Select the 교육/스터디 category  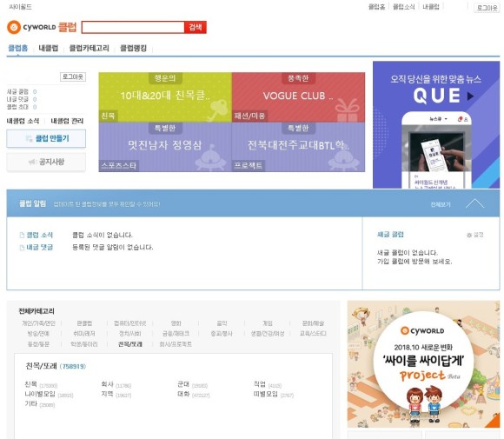(313, 334)
